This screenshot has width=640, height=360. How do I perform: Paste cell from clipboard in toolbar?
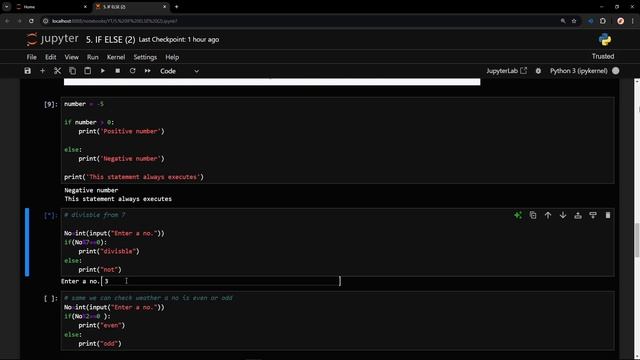point(87,71)
